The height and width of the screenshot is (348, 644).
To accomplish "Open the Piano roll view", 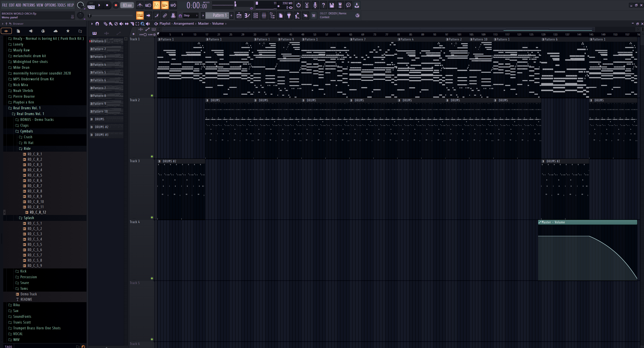I will (247, 16).
